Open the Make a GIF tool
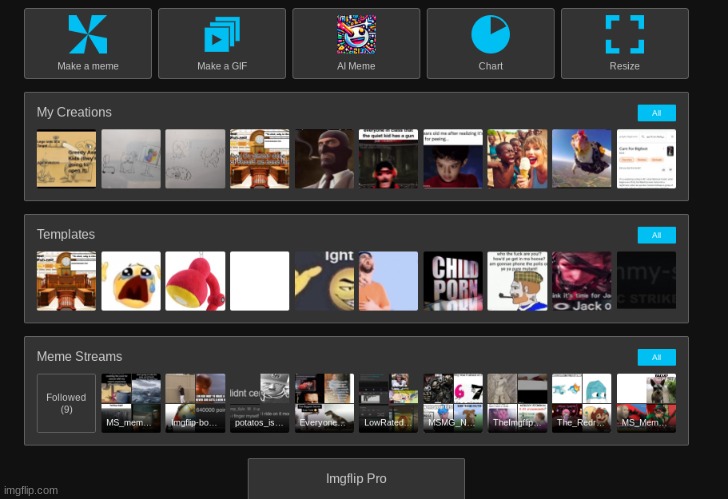 (x=221, y=35)
